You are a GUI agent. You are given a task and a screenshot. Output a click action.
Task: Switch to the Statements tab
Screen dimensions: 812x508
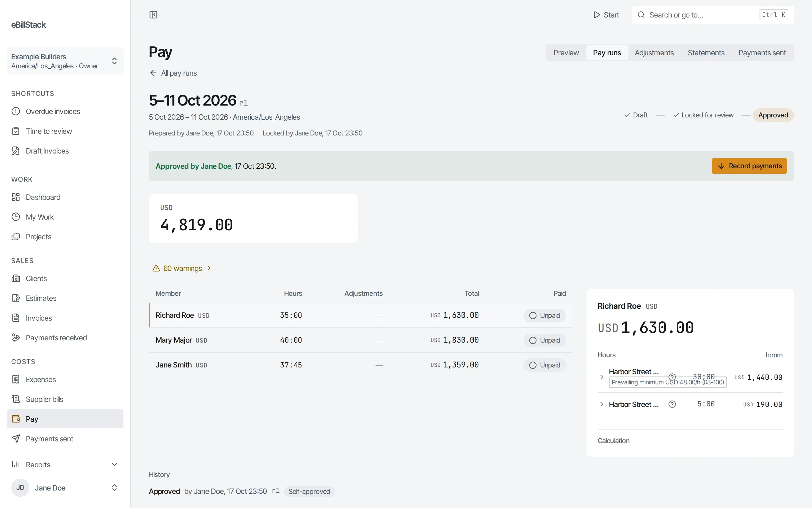click(706, 53)
